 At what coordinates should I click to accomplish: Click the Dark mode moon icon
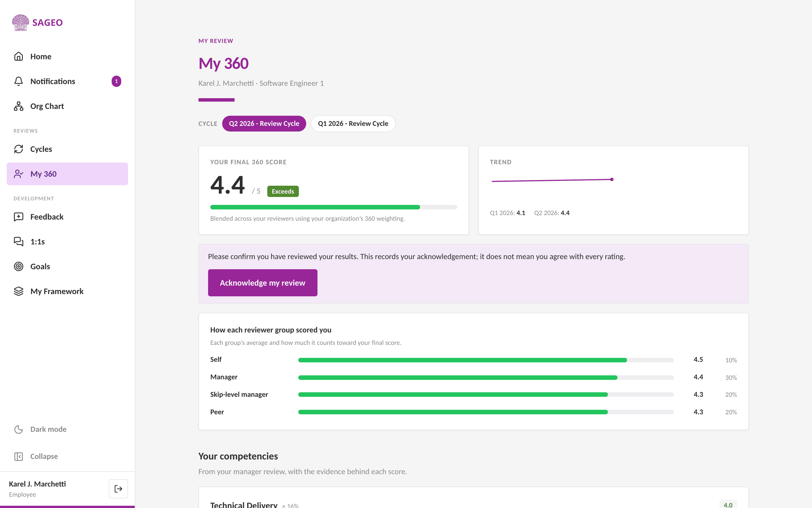pyautogui.click(x=18, y=429)
